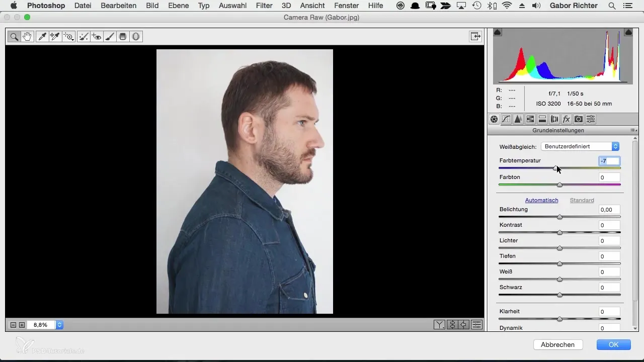The width and height of the screenshot is (644, 362).
Task: Select the Zoom magnifier tool
Action: (15, 36)
